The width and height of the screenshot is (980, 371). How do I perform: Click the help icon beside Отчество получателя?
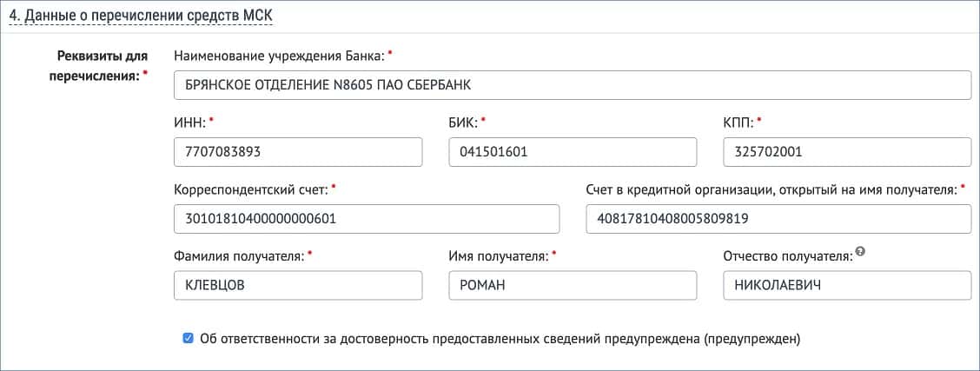tap(859, 253)
